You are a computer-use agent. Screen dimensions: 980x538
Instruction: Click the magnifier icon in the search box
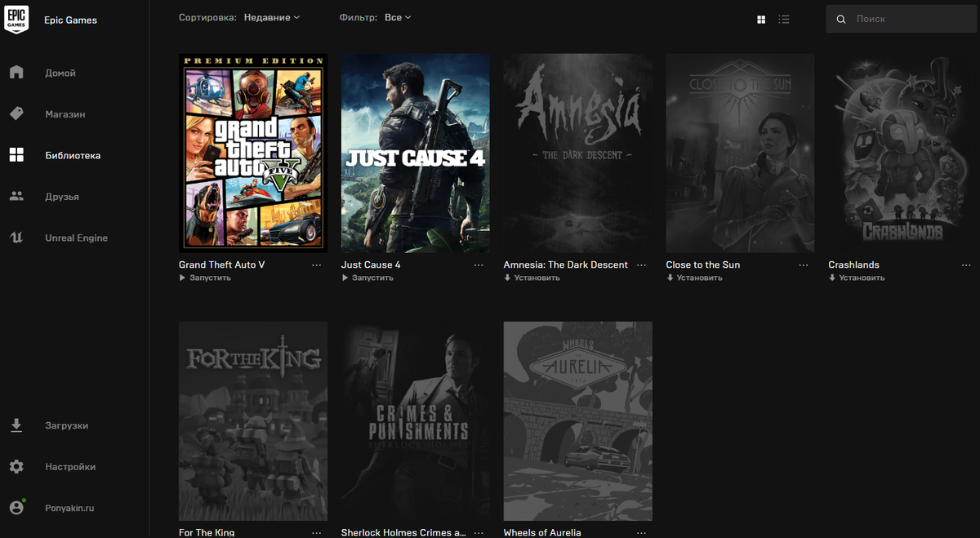coord(841,19)
